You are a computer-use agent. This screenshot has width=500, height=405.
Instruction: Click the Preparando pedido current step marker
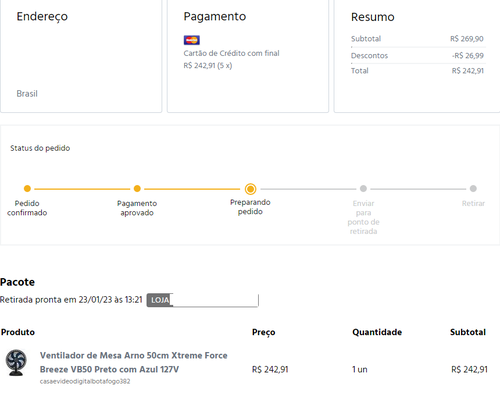[x=250, y=189]
